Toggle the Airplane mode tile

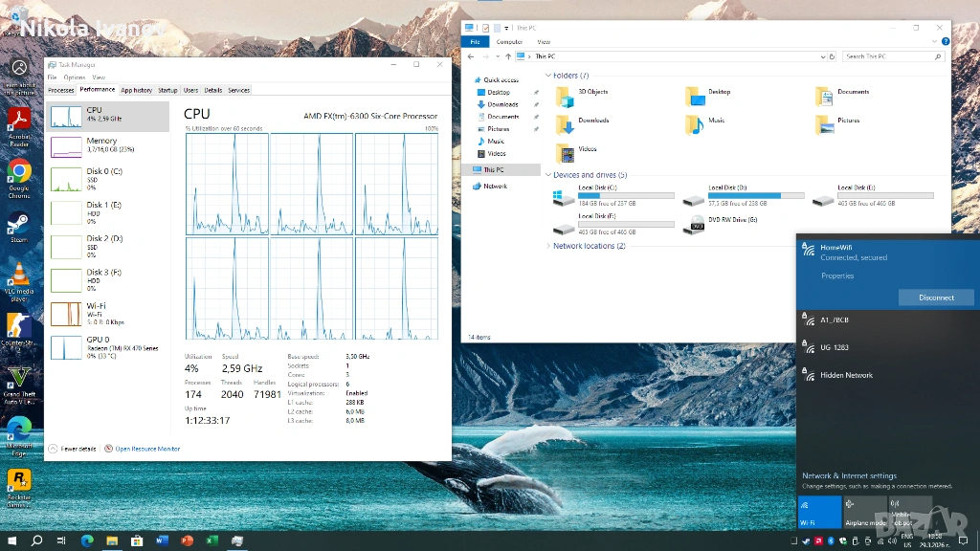click(864, 512)
